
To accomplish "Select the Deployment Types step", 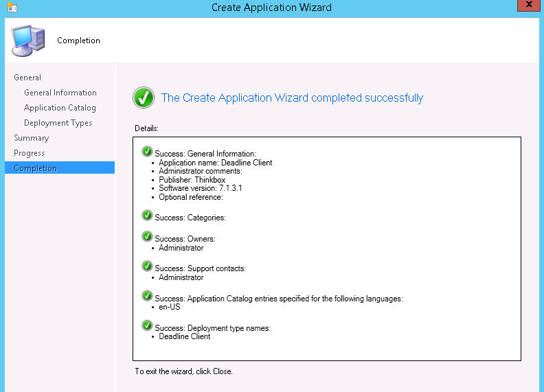I will 58,123.
